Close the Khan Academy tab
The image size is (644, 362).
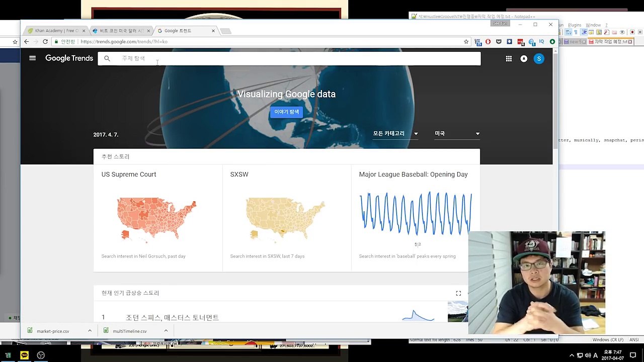[x=84, y=31]
